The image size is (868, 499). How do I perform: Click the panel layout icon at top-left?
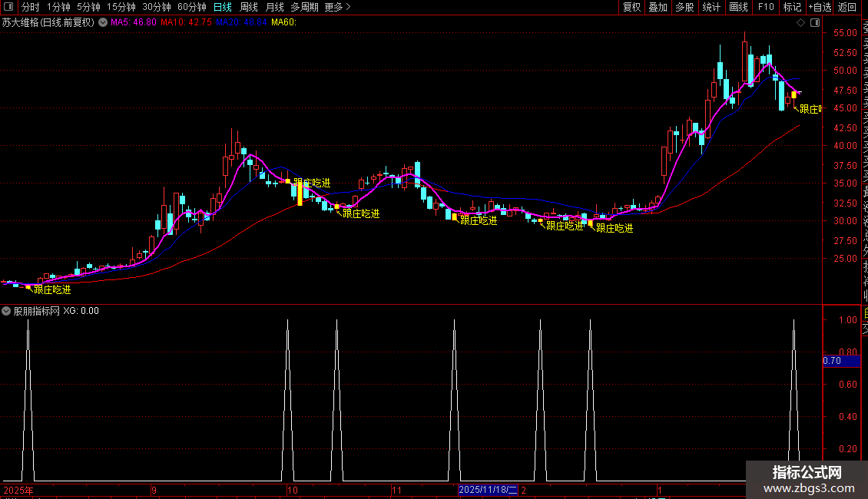click(8, 8)
